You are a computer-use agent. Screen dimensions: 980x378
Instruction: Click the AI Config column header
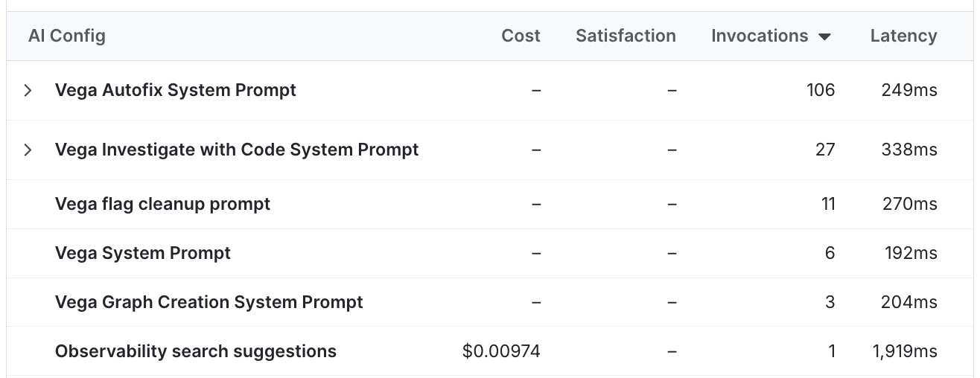pyautogui.click(x=67, y=36)
